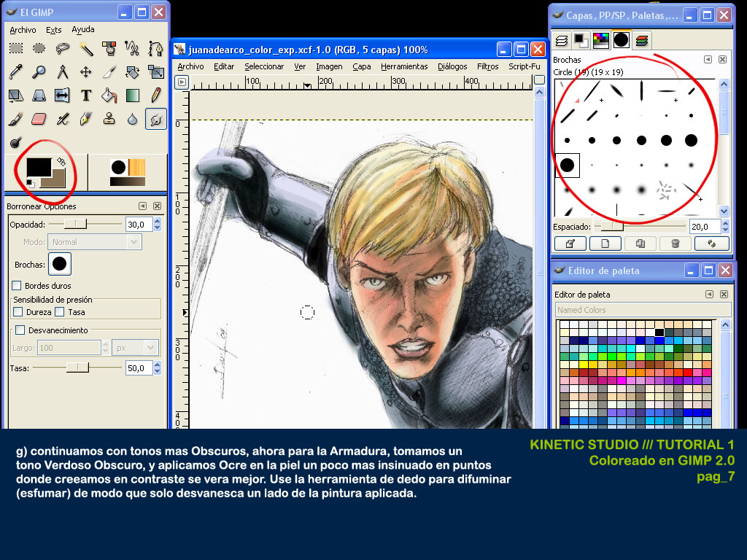
Task: Open the px units dropdown
Action: [x=135, y=348]
